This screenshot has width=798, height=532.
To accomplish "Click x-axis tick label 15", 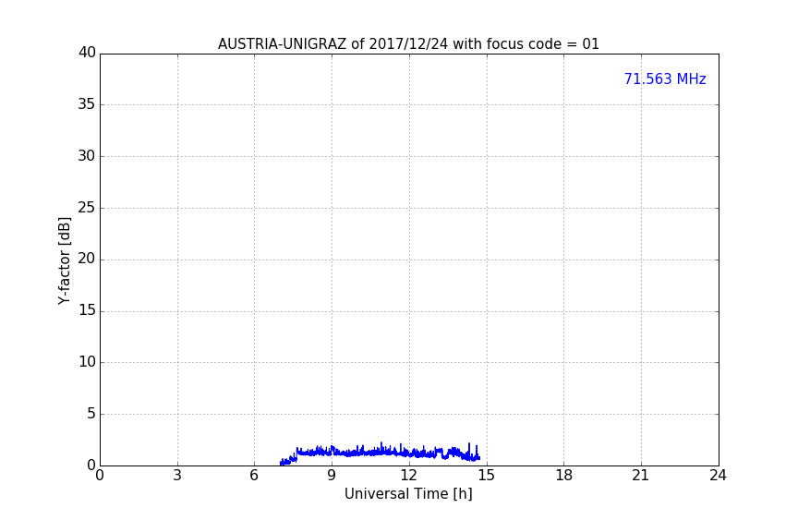I will [x=486, y=476].
